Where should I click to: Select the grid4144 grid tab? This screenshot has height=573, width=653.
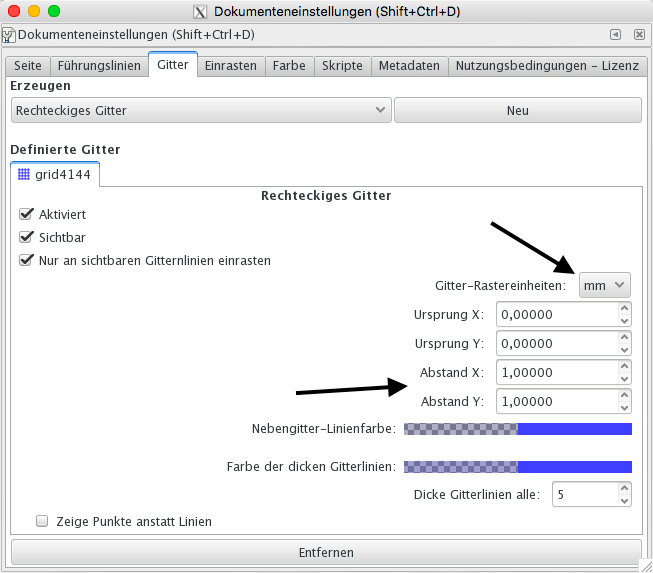[55, 174]
